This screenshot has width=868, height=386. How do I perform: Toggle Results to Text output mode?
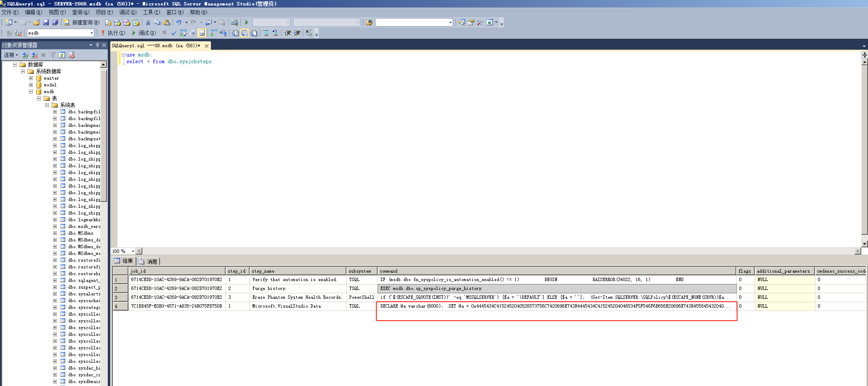235,33
